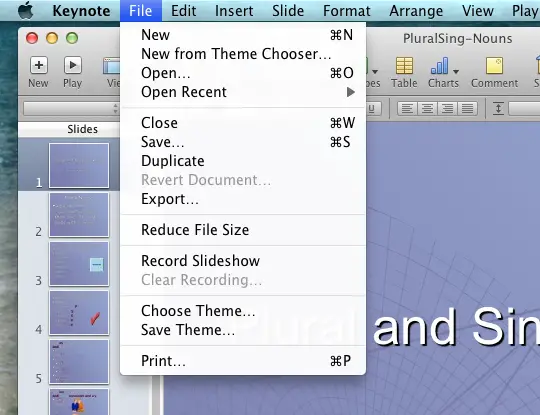Viewport: 540px width, 415px height.
Task: Open the font family dropdown in format bar
Action: [71, 109]
